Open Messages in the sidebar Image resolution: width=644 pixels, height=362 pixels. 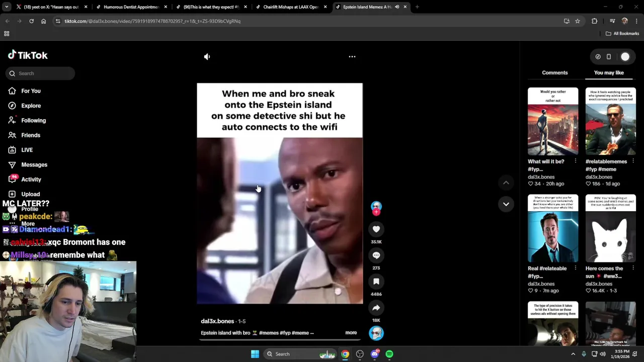point(34,165)
